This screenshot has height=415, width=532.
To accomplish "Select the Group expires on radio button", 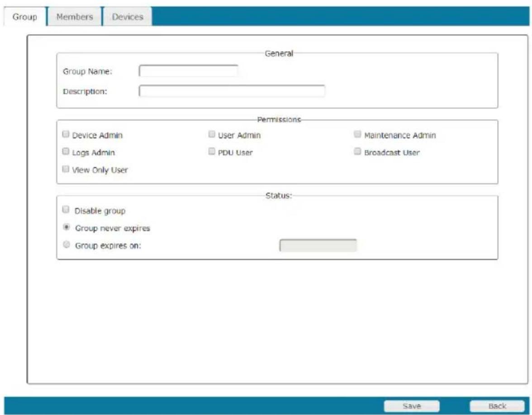I will click(67, 244).
